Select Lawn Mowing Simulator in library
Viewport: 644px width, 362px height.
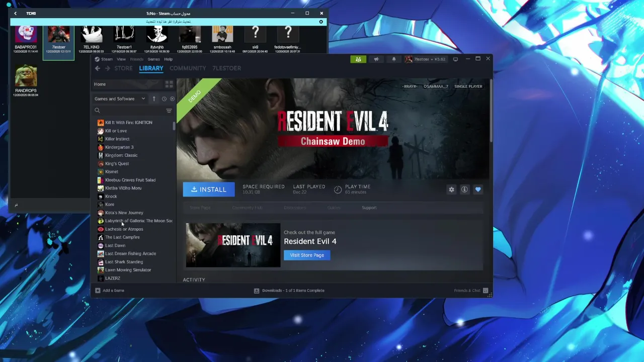[x=128, y=270]
